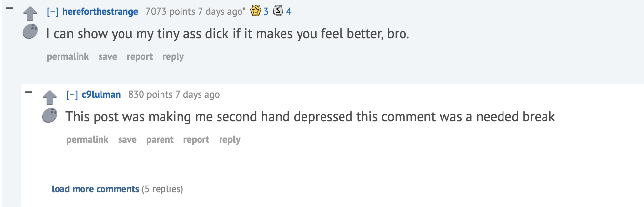Save hereforthestrange's comment
The height and width of the screenshot is (207, 644).
coord(108,57)
